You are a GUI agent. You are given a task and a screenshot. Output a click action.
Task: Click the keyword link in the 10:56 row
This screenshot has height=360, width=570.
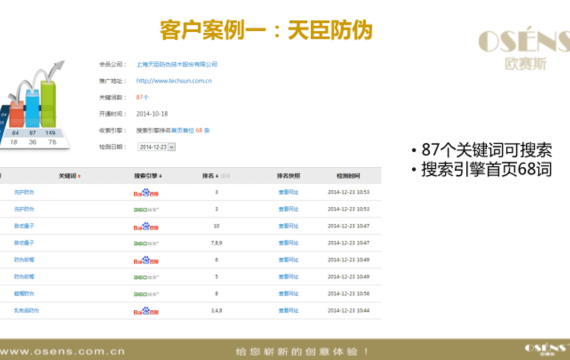(x=24, y=293)
